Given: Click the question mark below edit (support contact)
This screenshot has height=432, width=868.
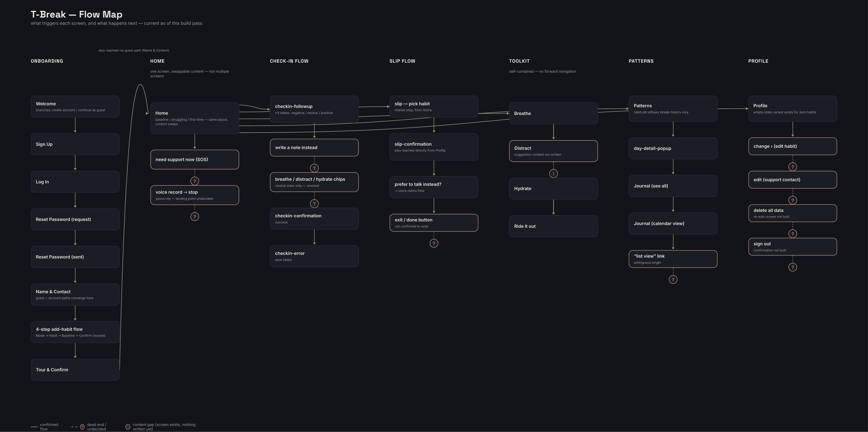Looking at the screenshot, I should click(x=793, y=200).
